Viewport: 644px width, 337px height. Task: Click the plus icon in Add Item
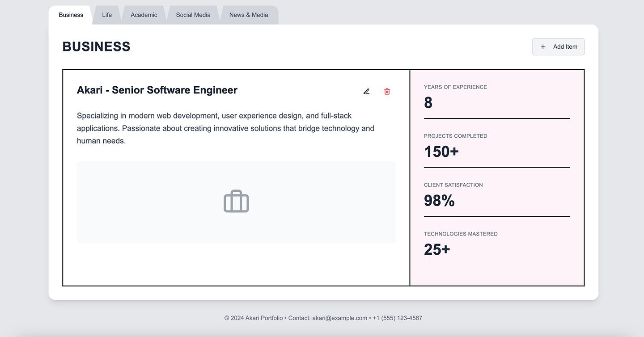point(543,46)
